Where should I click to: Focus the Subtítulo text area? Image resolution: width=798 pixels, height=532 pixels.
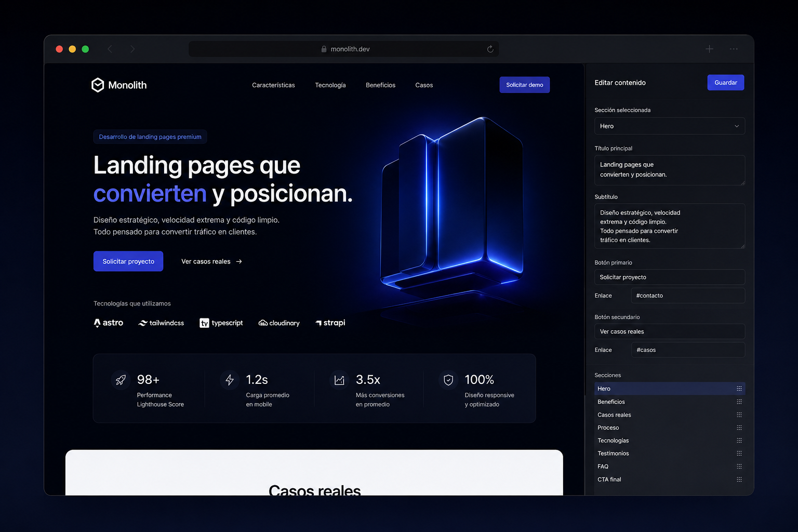coord(670,226)
